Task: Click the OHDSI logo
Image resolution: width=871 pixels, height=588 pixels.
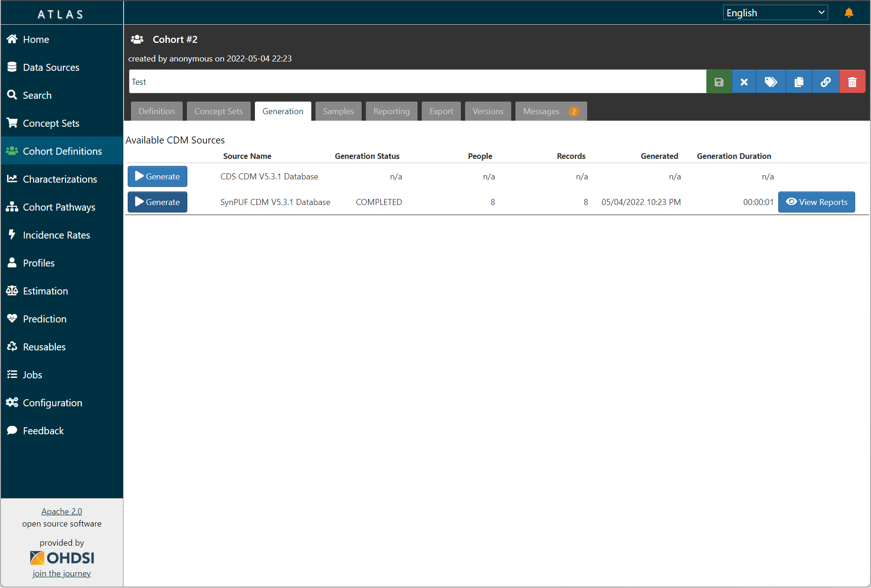Action: point(62,558)
